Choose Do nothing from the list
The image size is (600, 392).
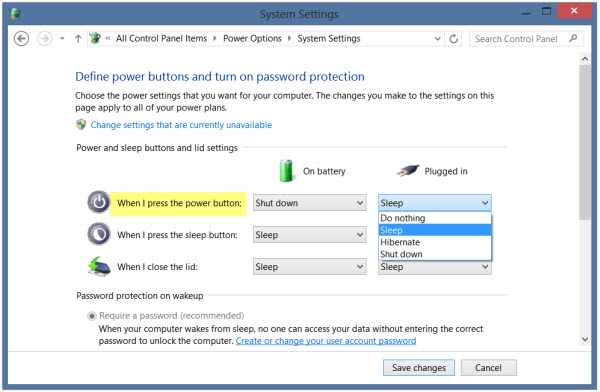(x=435, y=218)
